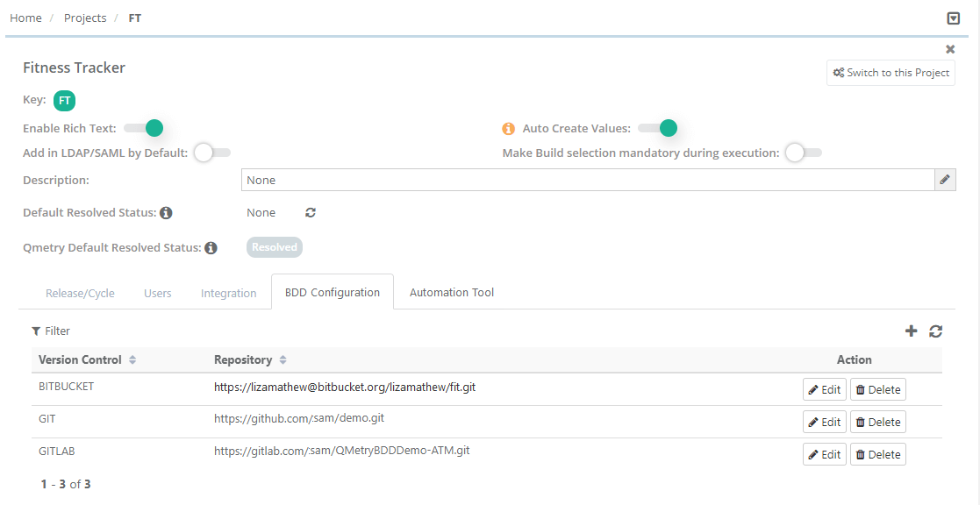Click the orange info icon beside Auto Create Values
The height and width of the screenshot is (505, 980).
click(x=509, y=129)
